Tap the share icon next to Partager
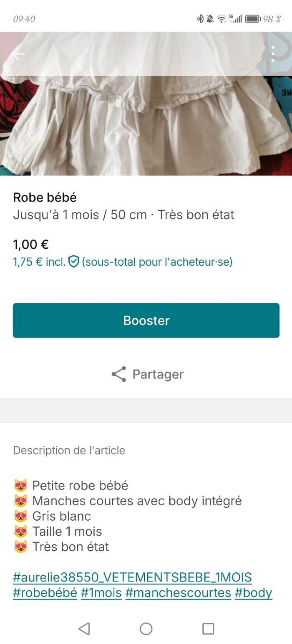 [x=118, y=374]
